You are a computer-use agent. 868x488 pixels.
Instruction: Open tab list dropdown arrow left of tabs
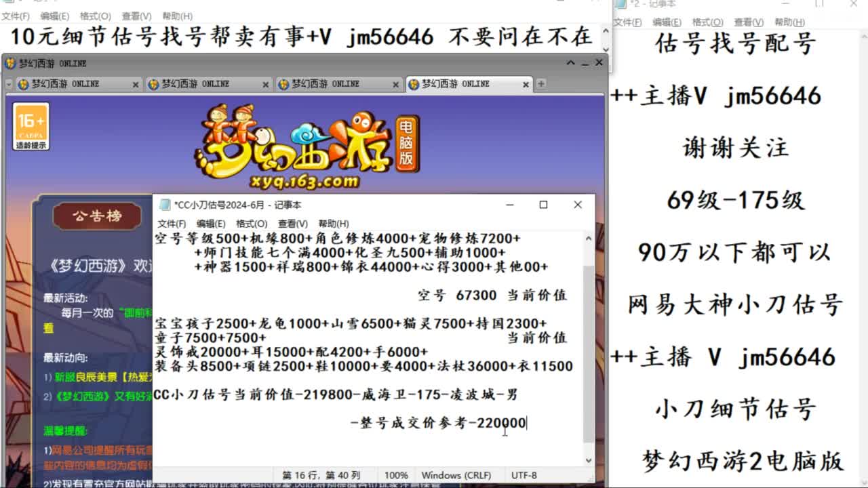tap(9, 85)
